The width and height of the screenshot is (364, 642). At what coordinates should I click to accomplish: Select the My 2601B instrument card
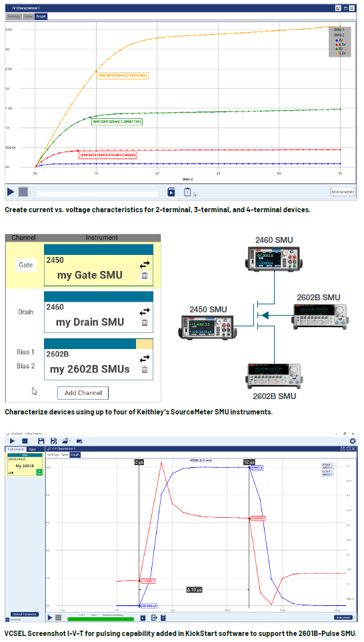25,464
